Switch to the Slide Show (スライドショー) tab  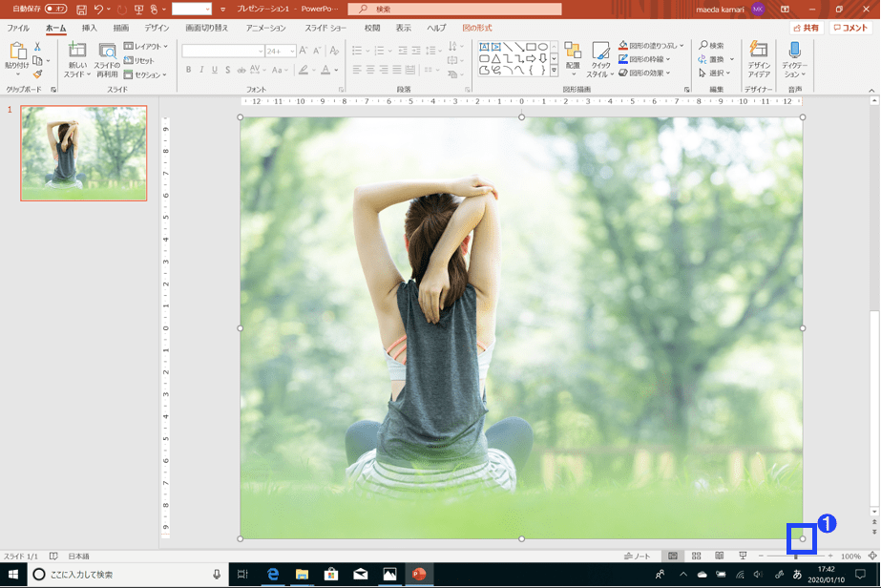coord(325,28)
